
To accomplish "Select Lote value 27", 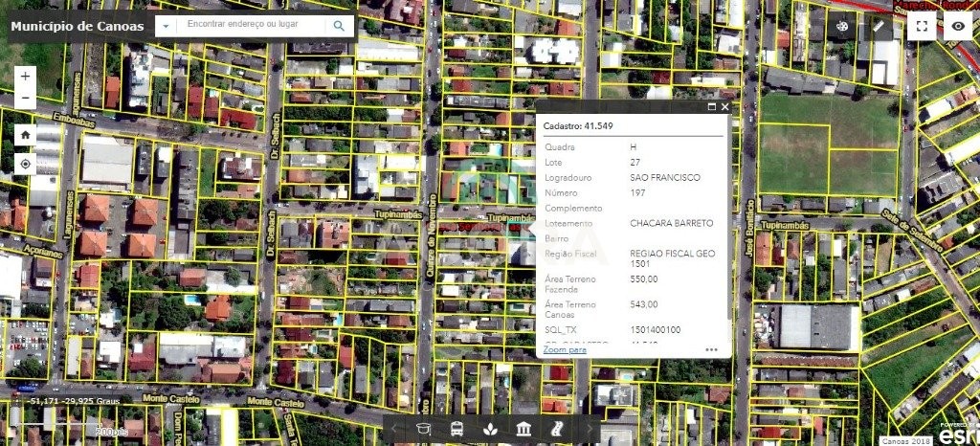I will (x=635, y=163).
